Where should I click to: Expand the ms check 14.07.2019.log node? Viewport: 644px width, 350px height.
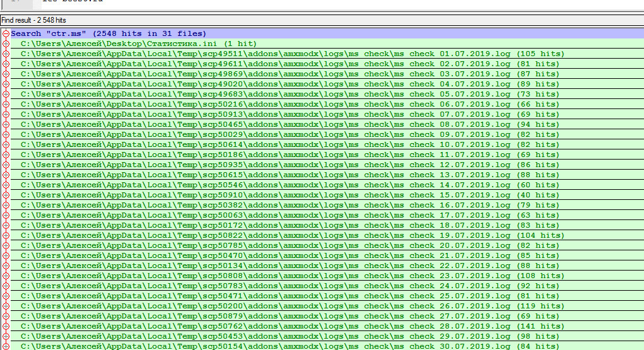tap(6, 185)
